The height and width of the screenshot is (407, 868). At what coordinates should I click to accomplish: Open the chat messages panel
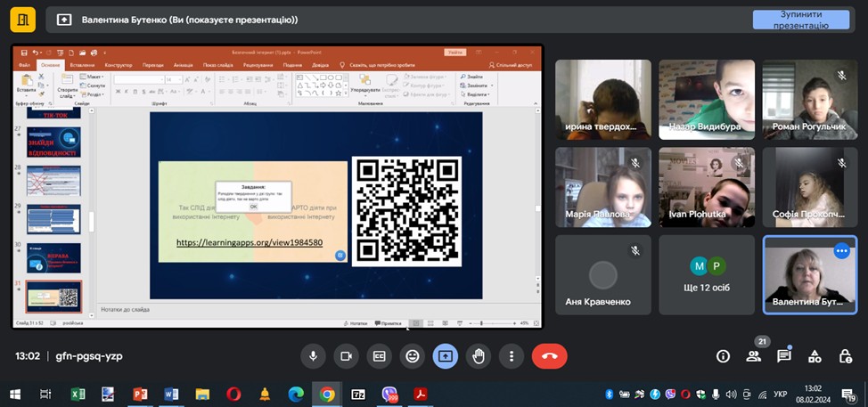coord(784,356)
